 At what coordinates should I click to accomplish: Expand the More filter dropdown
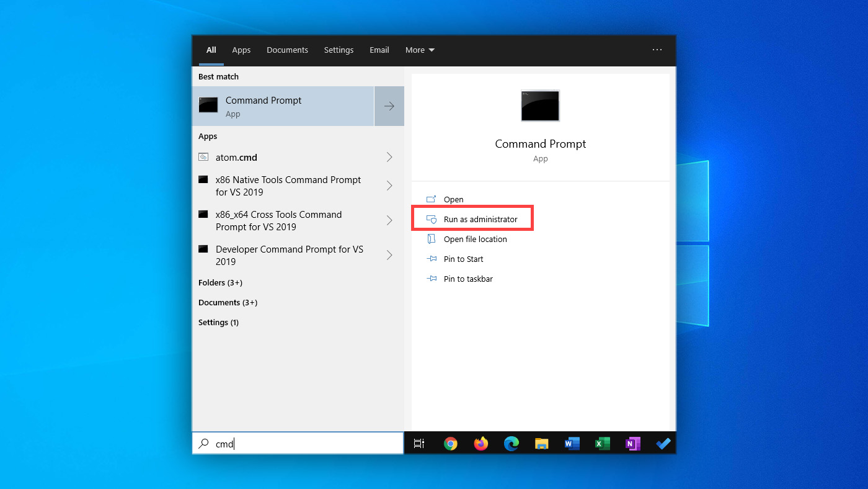[x=420, y=50]
